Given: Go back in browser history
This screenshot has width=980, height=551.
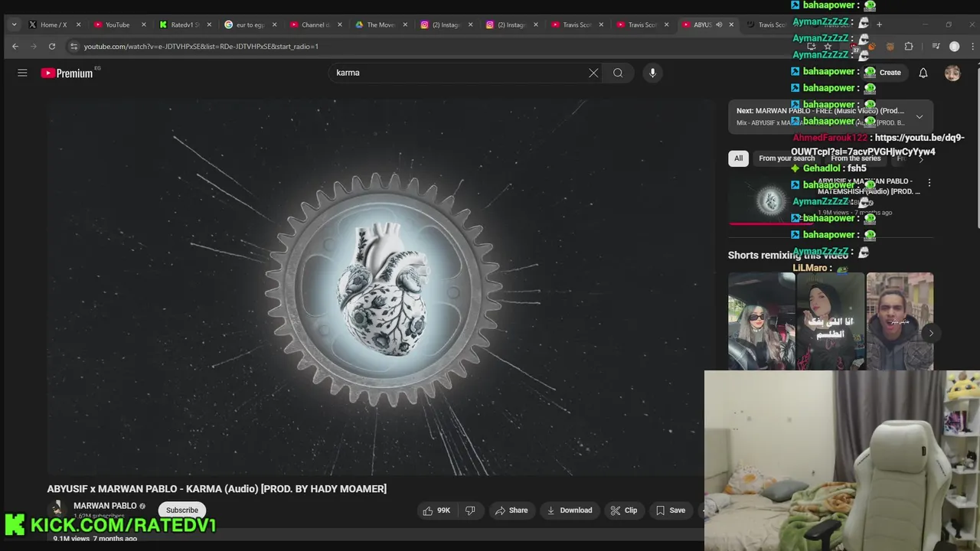Looking at the screenshot, I should [15, 47].
